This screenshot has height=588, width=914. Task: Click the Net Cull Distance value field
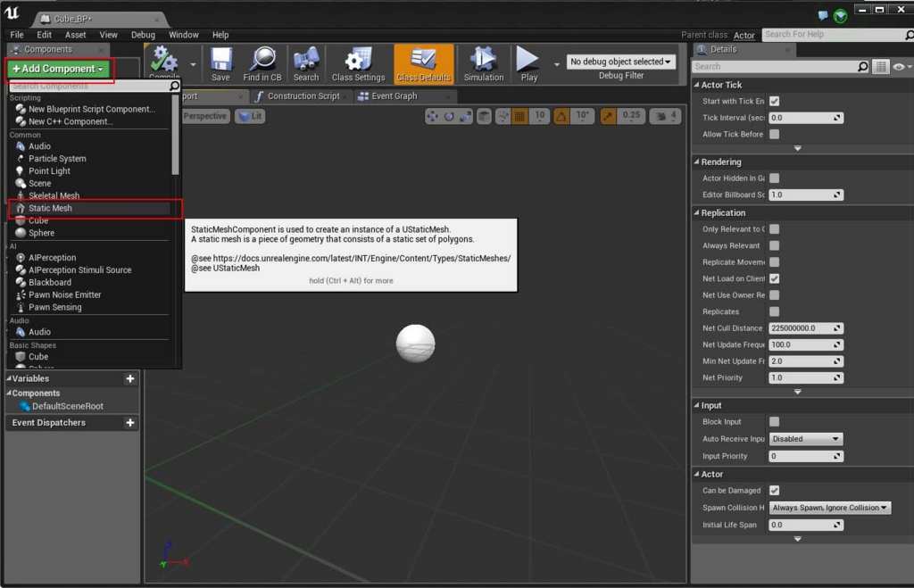point(806,328)
